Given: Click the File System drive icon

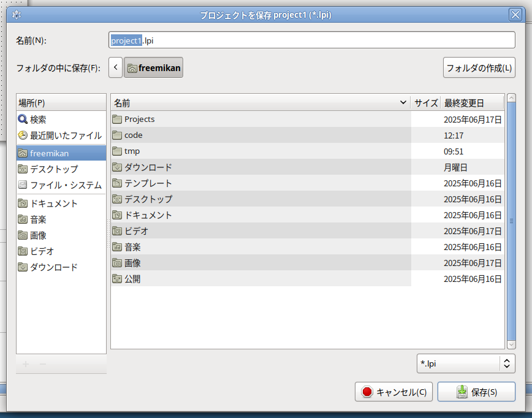Looking at the screenshot, I should point(23,184).
